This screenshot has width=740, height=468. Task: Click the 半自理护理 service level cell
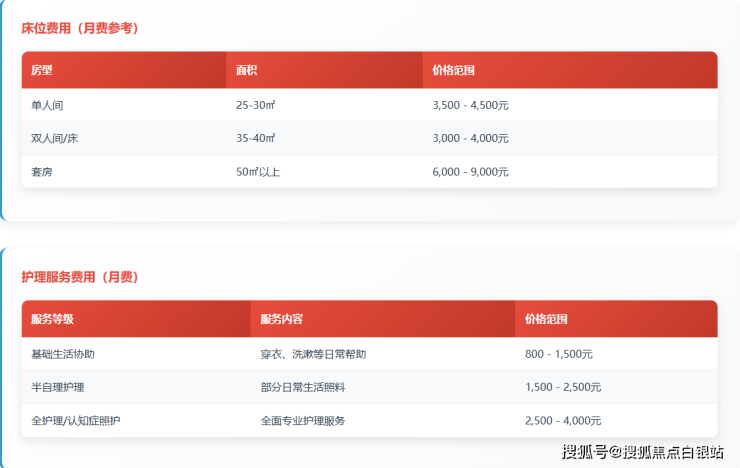click(x=58, y=387)
